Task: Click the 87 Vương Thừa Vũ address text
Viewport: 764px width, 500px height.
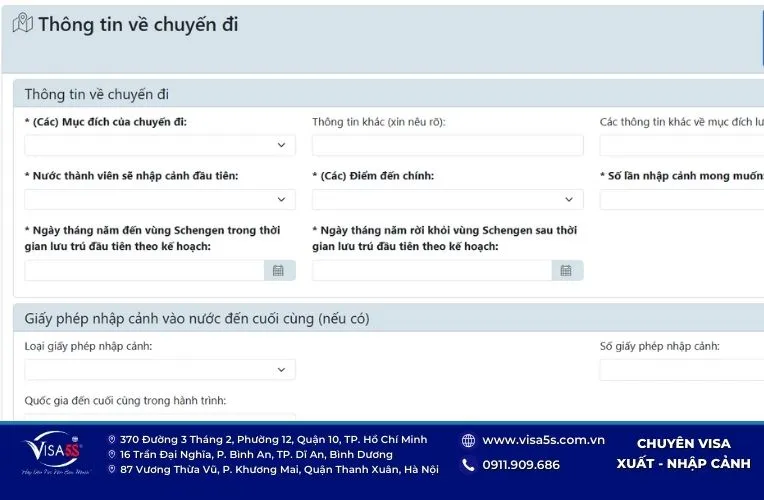Action: click(279, 469)
